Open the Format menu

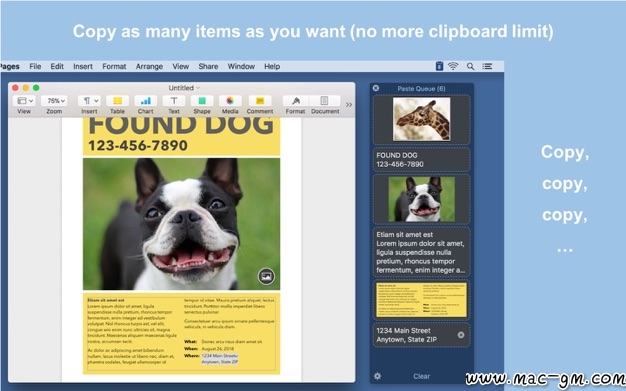click(x=114, y=66)
